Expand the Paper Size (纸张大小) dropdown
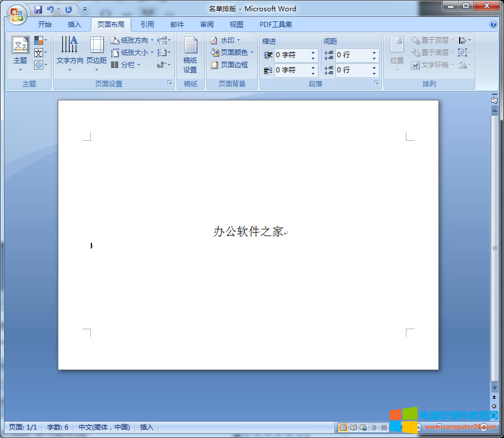This screenshot has height=438, width=504. [132, 53]
